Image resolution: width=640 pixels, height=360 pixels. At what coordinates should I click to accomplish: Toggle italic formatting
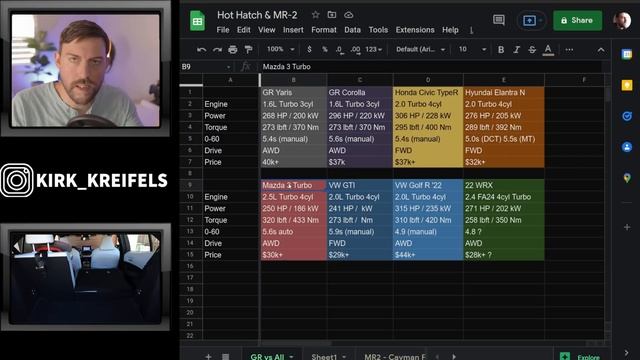[516, 50]
